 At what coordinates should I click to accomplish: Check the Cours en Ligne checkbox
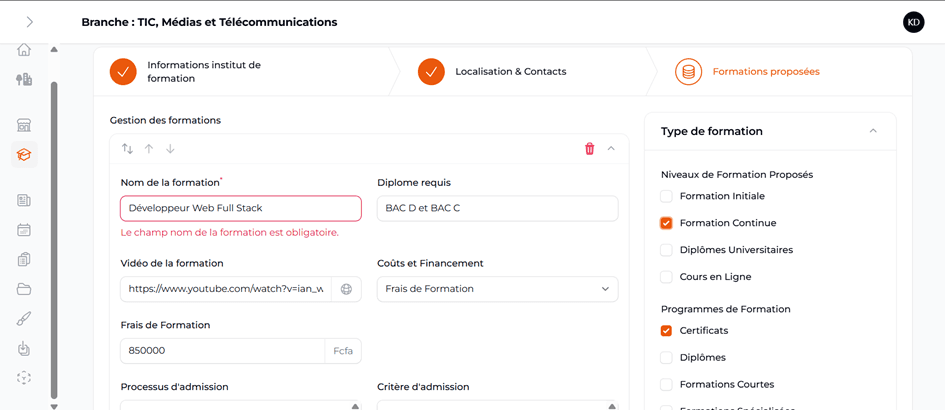click(x=666, y=277)
